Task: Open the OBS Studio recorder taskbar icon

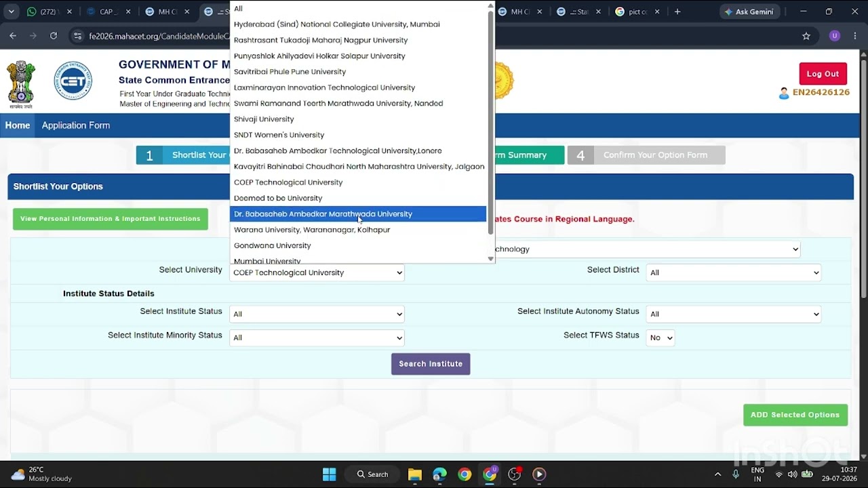Action: tap(515, 474)
